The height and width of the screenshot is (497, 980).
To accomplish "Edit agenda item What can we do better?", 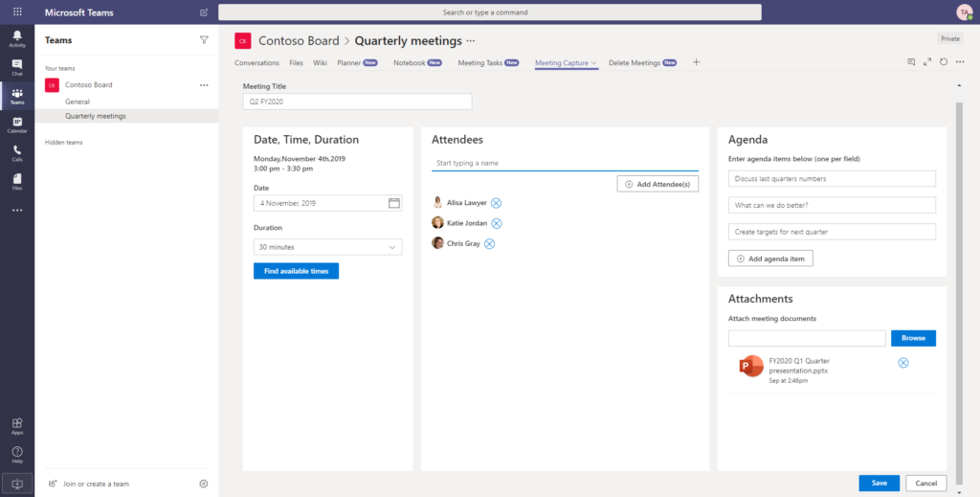I will 832,205.
